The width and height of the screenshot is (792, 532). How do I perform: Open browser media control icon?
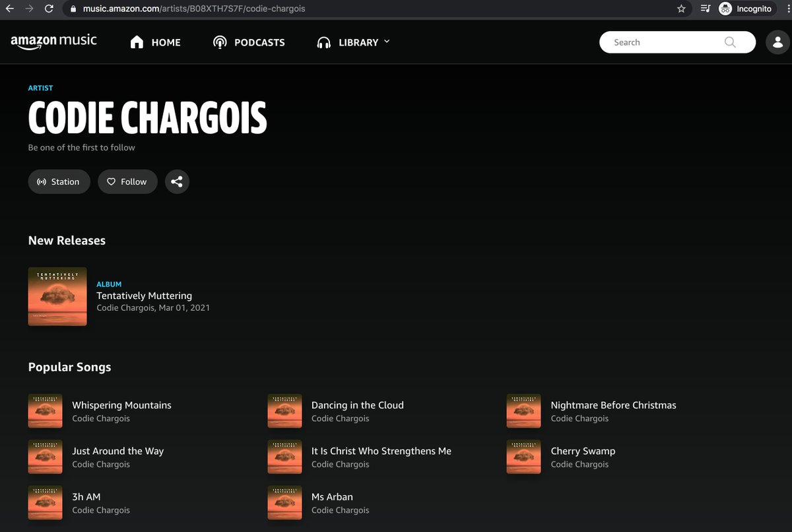(706, 9)
